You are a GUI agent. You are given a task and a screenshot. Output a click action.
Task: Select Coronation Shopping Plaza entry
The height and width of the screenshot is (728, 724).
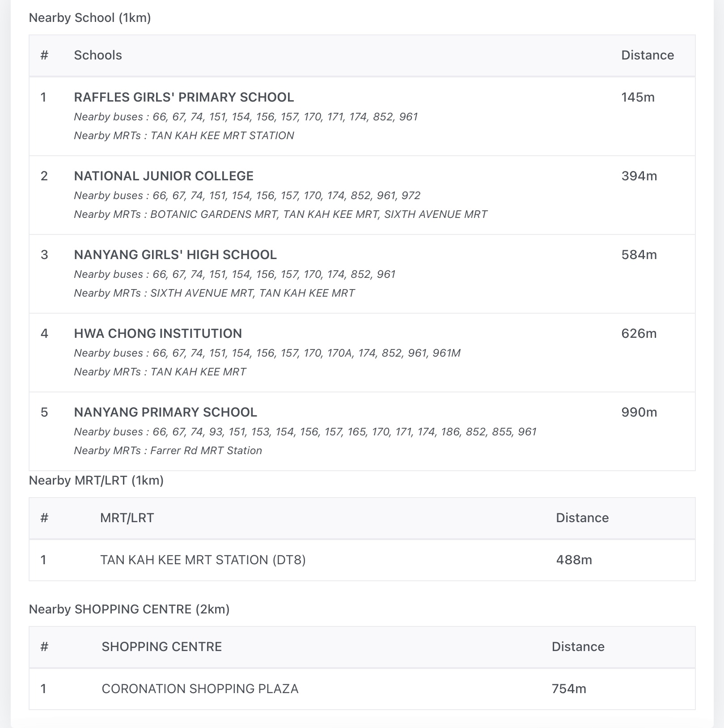click(x=200, y=689)
